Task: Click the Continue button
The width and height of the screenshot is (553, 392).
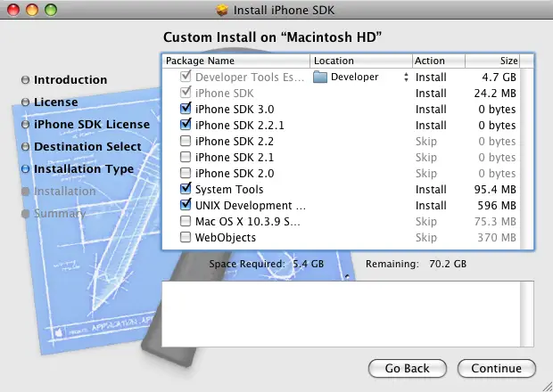Action: [496, 368]
